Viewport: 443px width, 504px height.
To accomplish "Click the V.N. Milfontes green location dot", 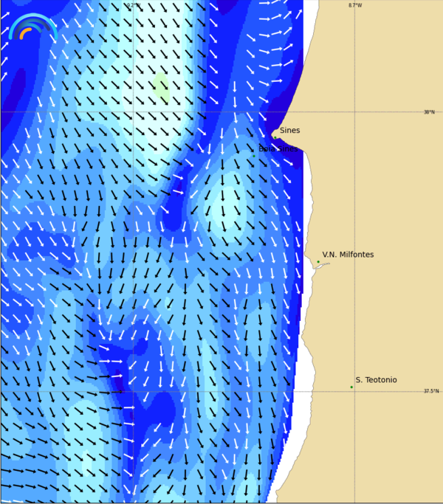I will point(318,262).
